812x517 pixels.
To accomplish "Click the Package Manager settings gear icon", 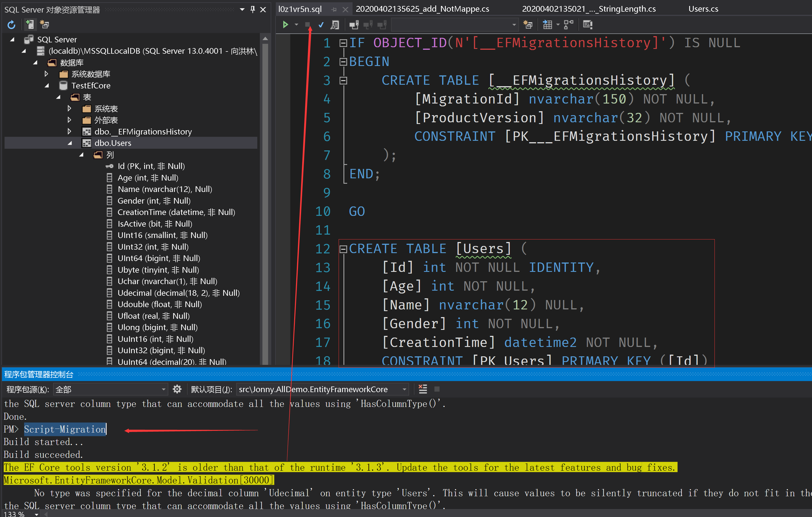I will (177, 389).
